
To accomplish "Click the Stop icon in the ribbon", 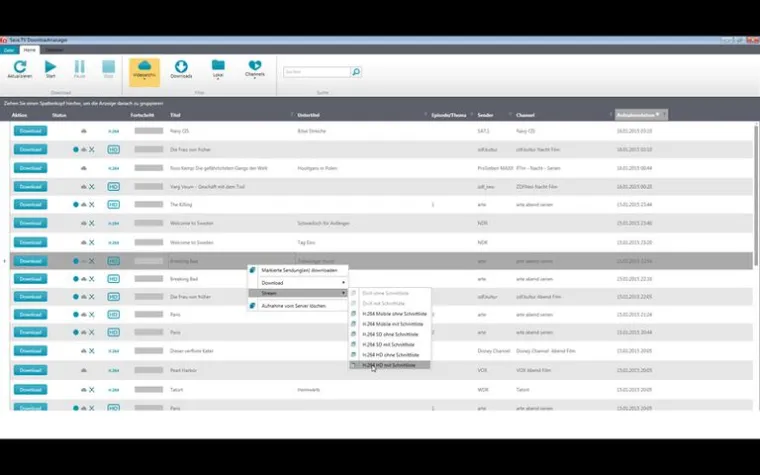I will pos(108,66).
